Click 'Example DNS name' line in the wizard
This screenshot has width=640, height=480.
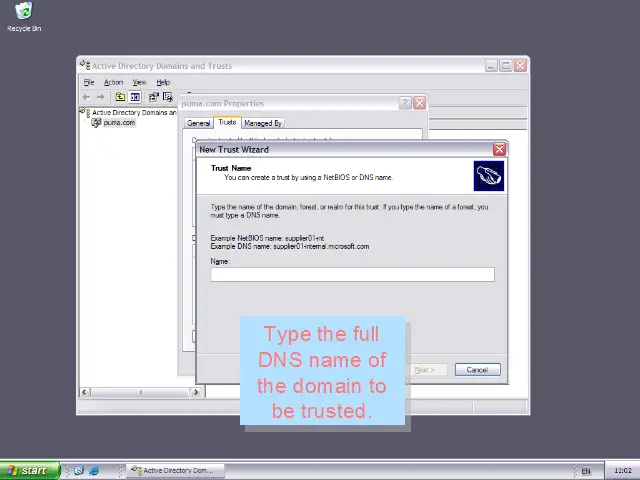pyautogui.click(x=290, y=247)
